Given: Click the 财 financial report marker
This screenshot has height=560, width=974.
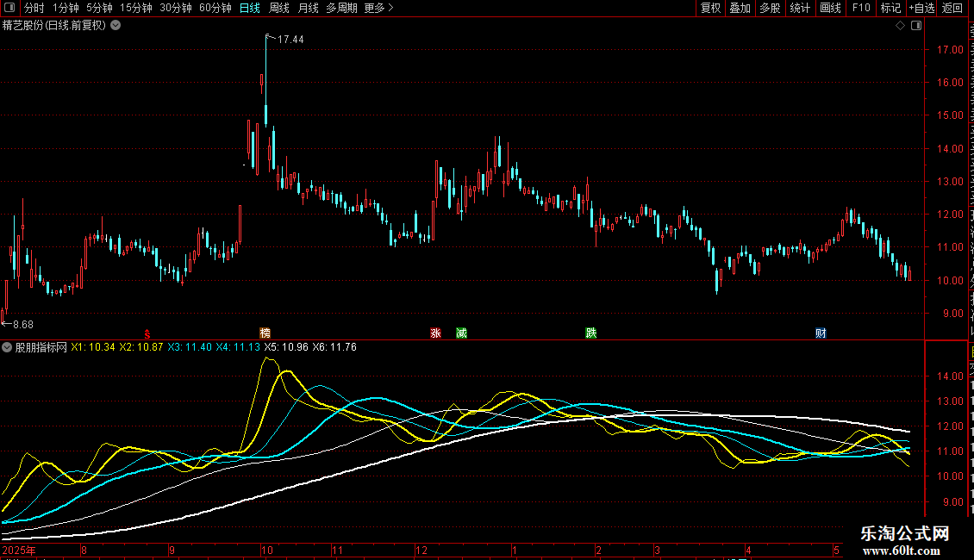Looking at the screenshot, I should [x=821, y=333].
